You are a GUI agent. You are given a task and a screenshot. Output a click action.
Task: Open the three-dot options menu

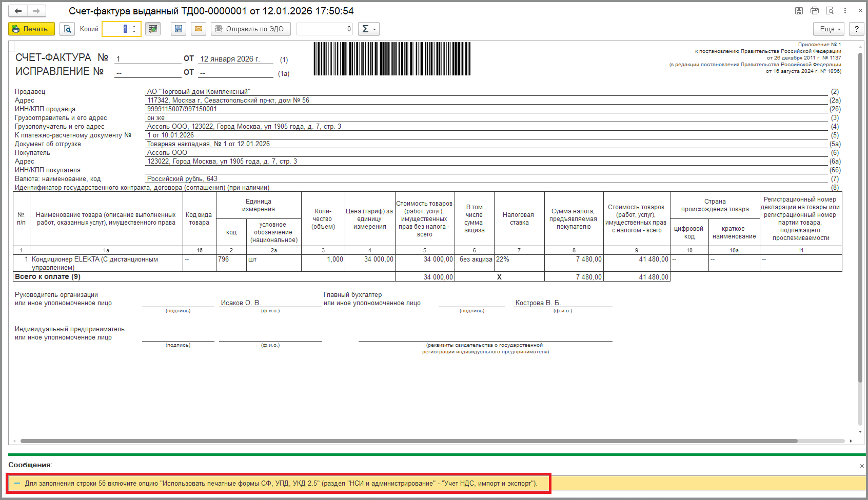tap(845, 11)
